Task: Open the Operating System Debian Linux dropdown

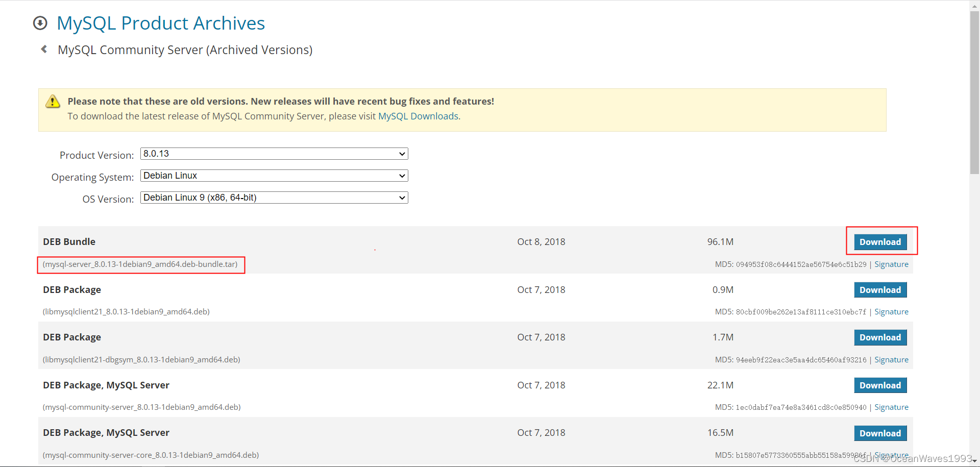Action: click(274, 176)
